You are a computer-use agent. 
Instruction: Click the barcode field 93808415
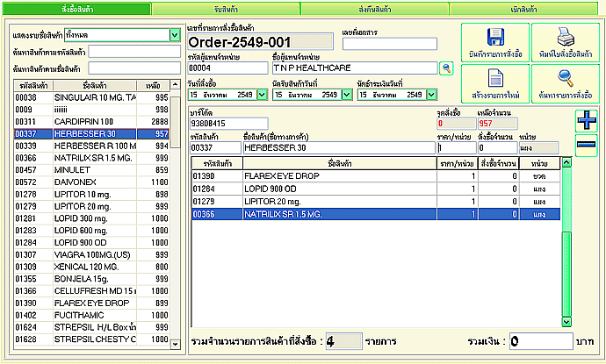(229, 124)
